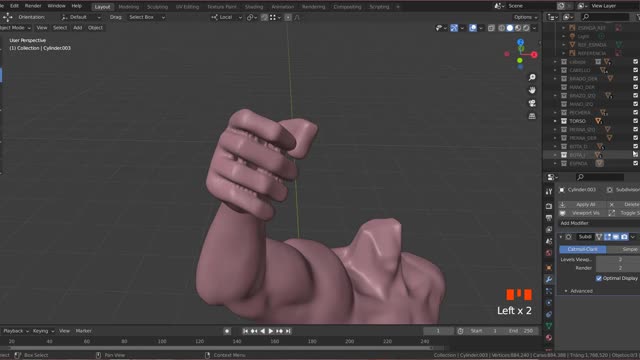Open the Drag Select Box dropdown
The image size is (640, 360).
click(x=147, y=17)
